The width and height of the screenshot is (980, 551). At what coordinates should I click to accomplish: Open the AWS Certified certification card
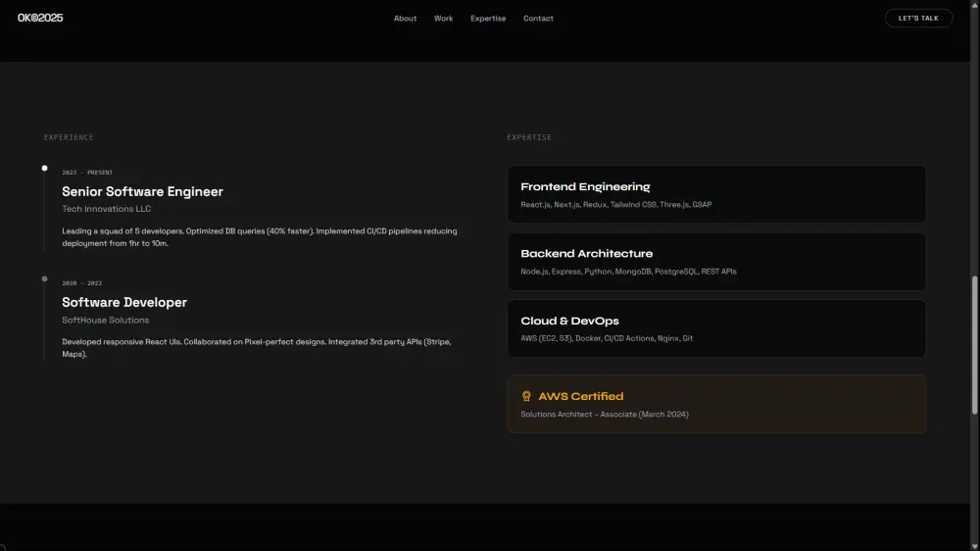[716, 404]
